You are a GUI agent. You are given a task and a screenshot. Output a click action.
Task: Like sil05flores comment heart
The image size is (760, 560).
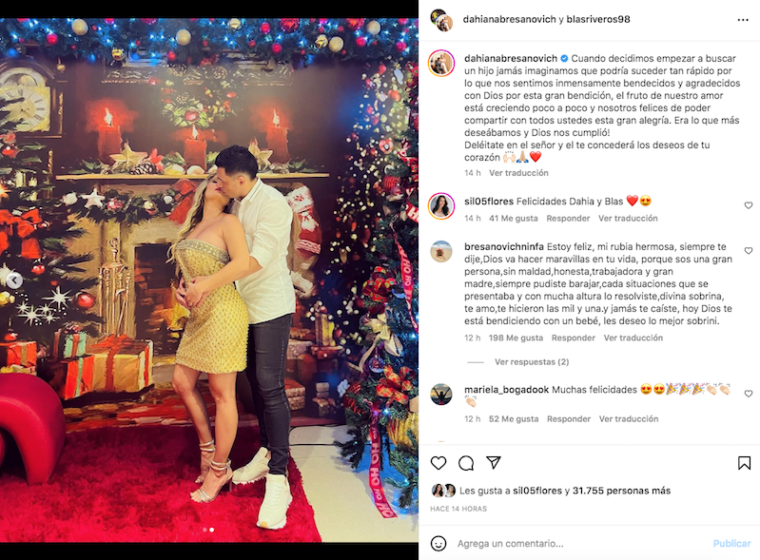tap(748, 205)
